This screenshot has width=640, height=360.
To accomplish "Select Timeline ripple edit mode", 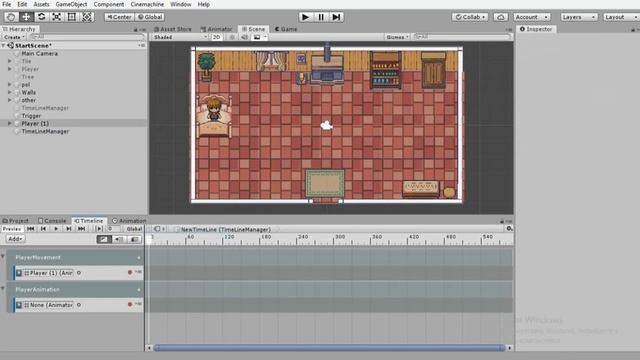I will [x=119, y=239].
